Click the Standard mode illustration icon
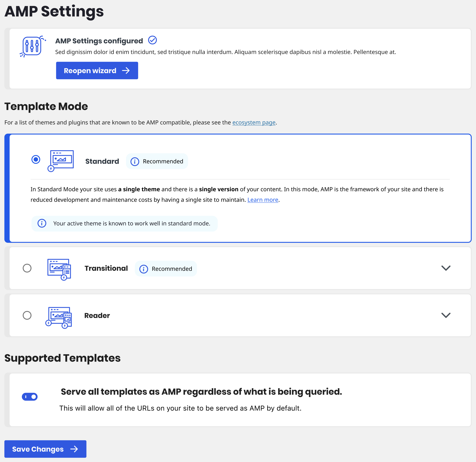Screen dimensions: 476x462 point(61,161)
